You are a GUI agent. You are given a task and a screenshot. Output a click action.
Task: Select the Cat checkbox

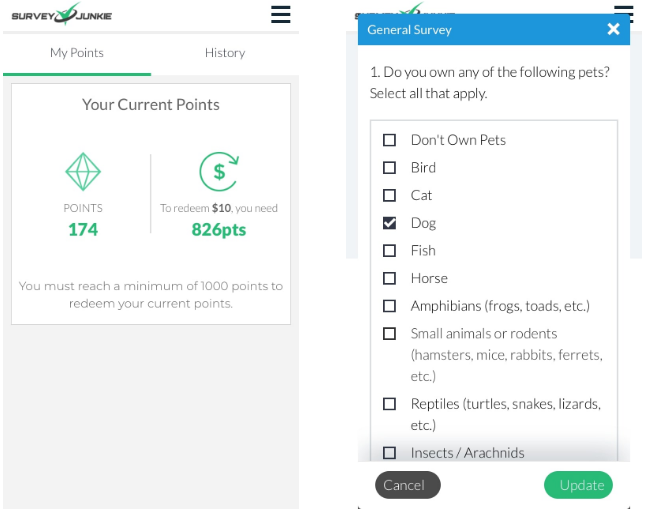click(389, 195)
